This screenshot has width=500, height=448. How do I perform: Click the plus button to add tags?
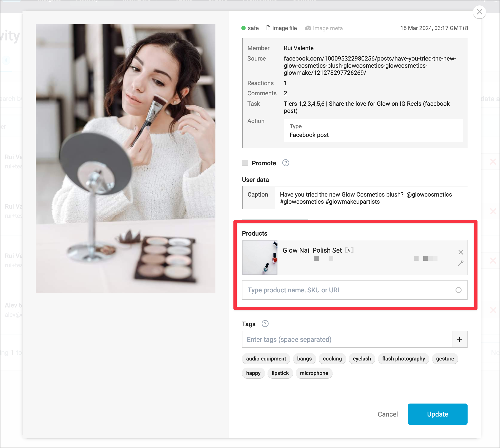pyautogui.click(x=459, y=339)
